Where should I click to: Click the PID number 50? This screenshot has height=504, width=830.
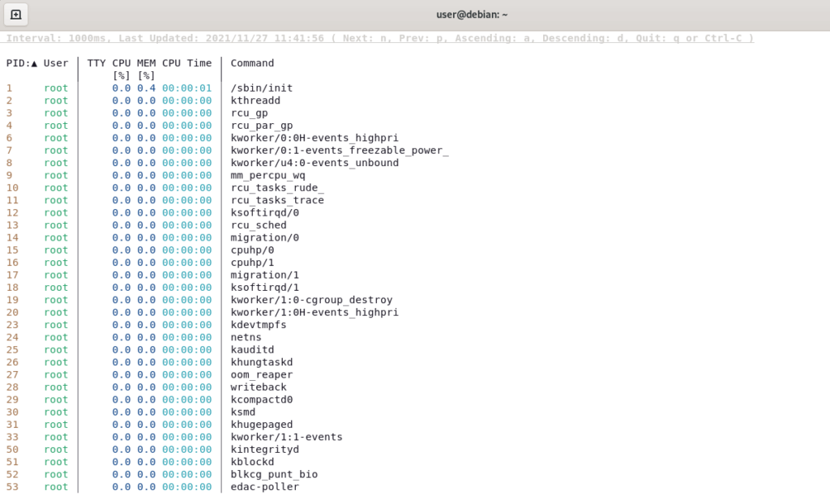click(12, 450)
